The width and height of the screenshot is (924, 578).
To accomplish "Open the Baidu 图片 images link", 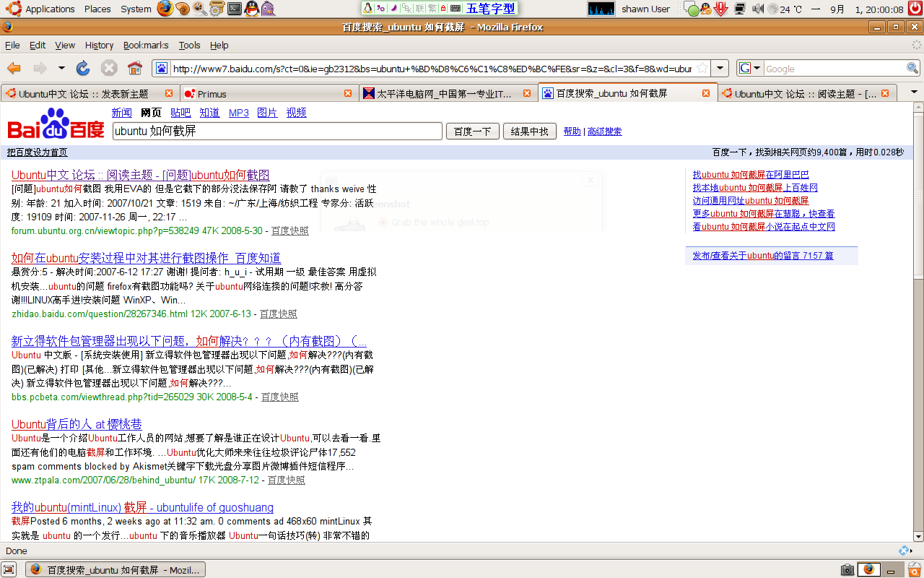I will pyautogui.click(x=267, y=113).
